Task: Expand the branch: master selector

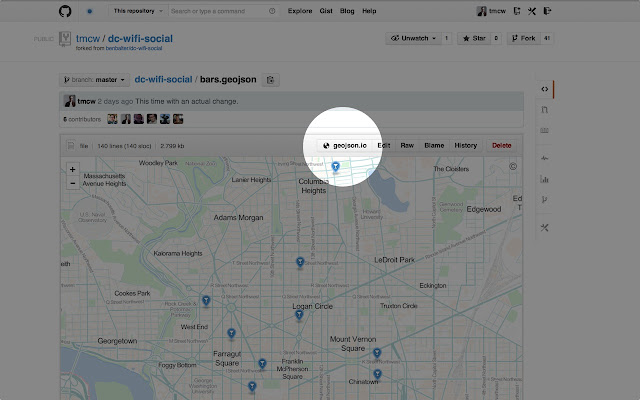Action: [94, 80]
